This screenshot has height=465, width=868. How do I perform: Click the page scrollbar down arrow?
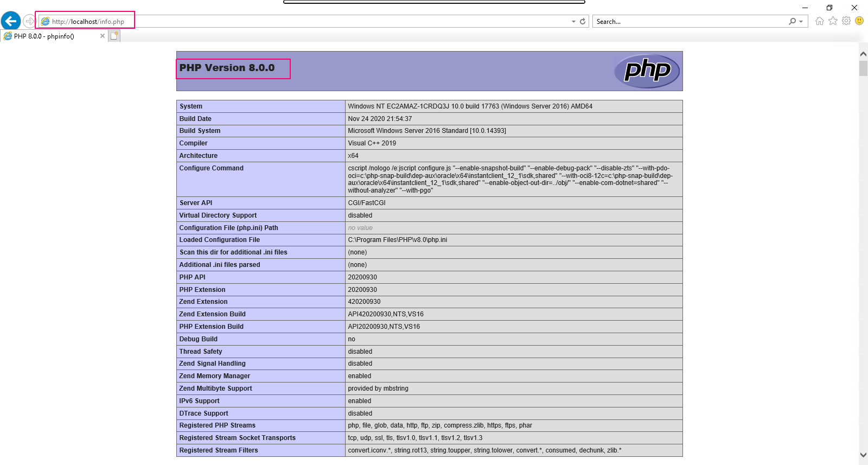click(x=863, y=455)
